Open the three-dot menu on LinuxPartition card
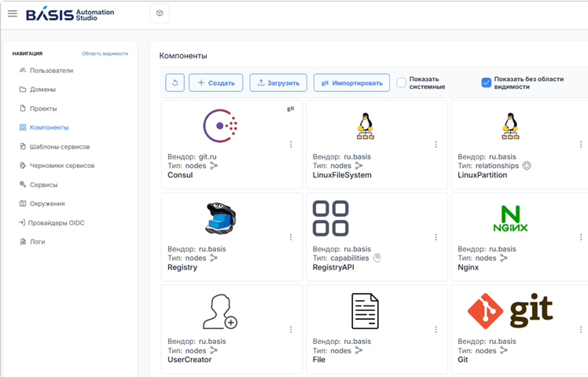Image resolution: width=588 pixels, height=377 pixels. click(x=581, y=145)
